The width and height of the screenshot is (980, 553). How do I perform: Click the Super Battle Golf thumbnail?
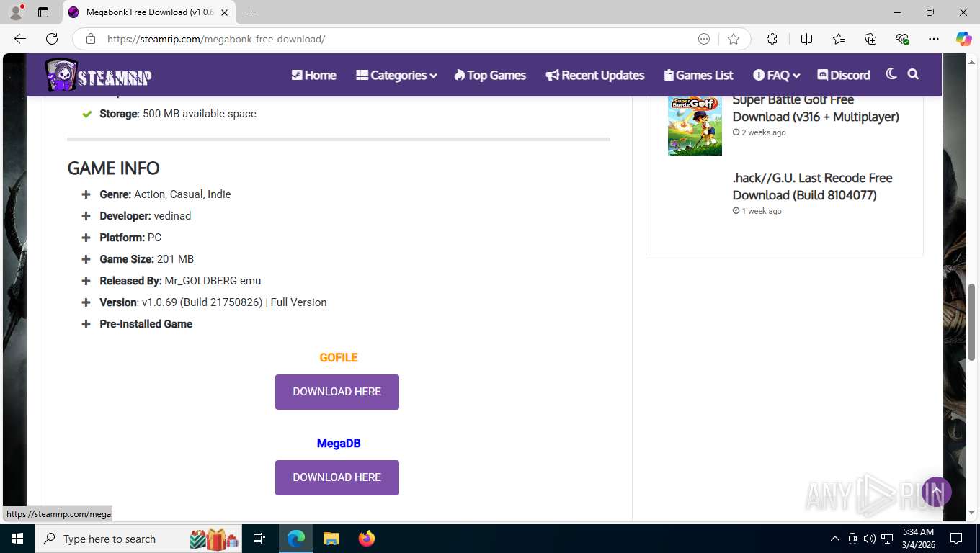pos(695,125)
